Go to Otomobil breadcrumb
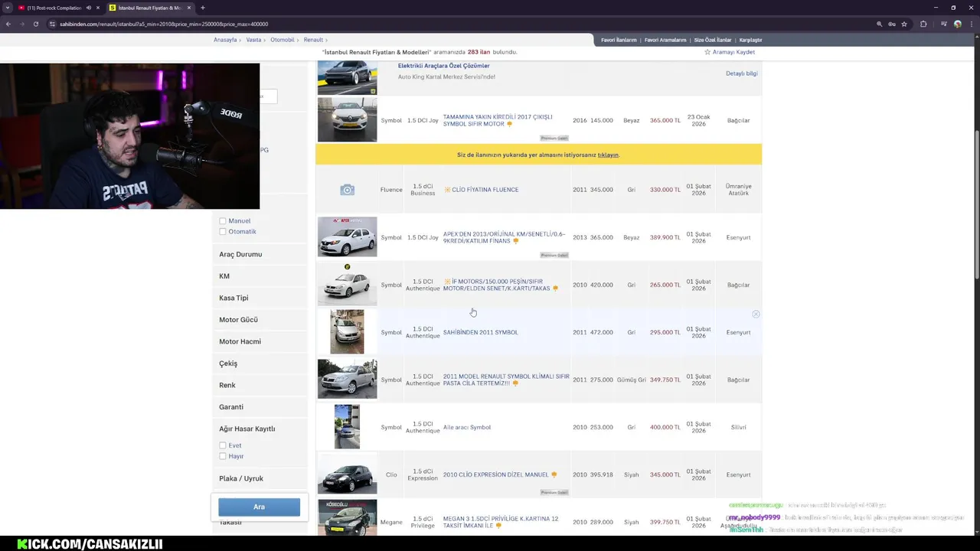980x551 pixels. point(283,40)
